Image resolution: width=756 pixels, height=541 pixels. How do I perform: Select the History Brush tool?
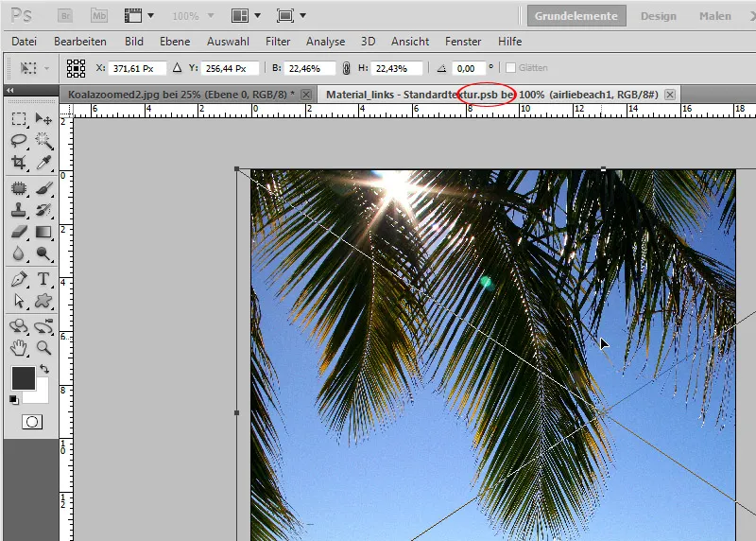pos(43,210)
